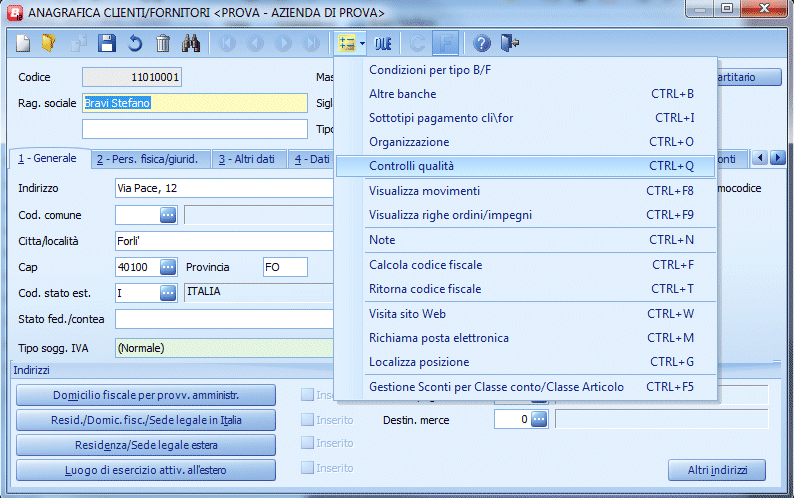Open lookup button beside Cod. stato est.
The height and width of the screenshot is (498, 794).
pos(168,293)
